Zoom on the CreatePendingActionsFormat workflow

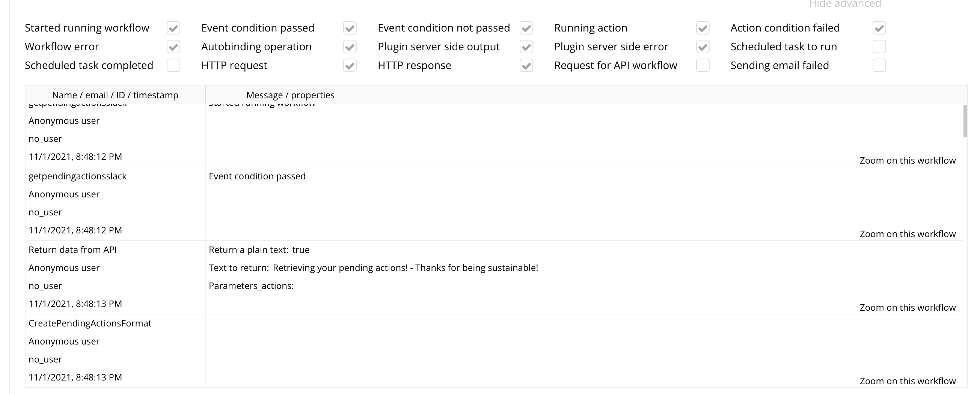pyautogui.click(x=907, y=381)
